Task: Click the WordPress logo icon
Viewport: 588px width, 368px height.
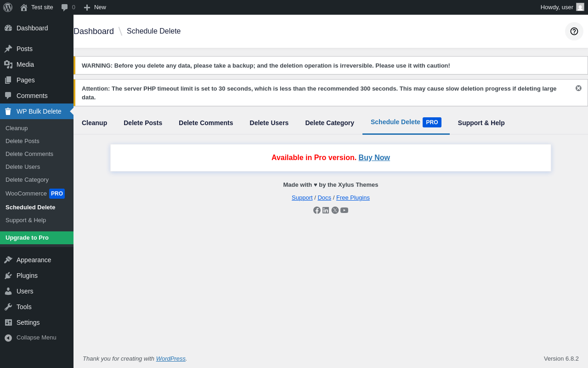Action: point(8,7)
